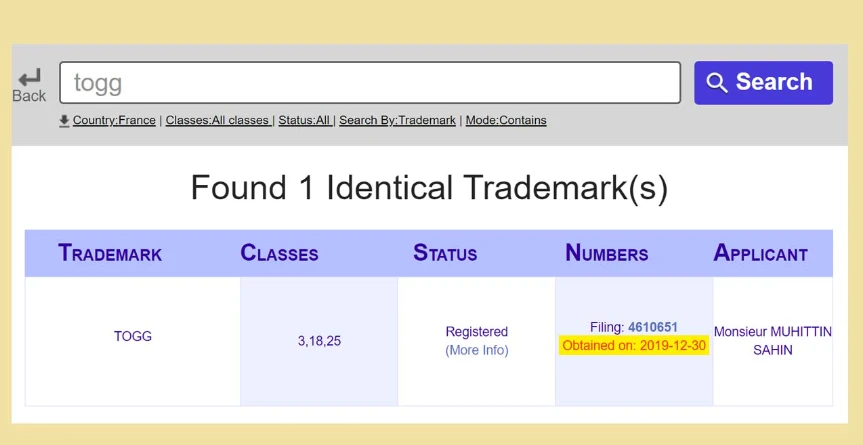Click the Back arrow icon

30,76
